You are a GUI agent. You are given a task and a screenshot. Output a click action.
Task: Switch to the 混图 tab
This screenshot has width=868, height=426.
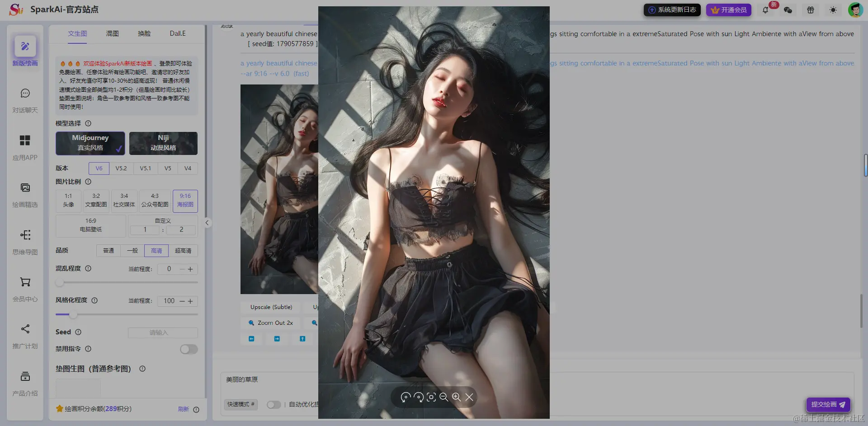tap(112, 33)
